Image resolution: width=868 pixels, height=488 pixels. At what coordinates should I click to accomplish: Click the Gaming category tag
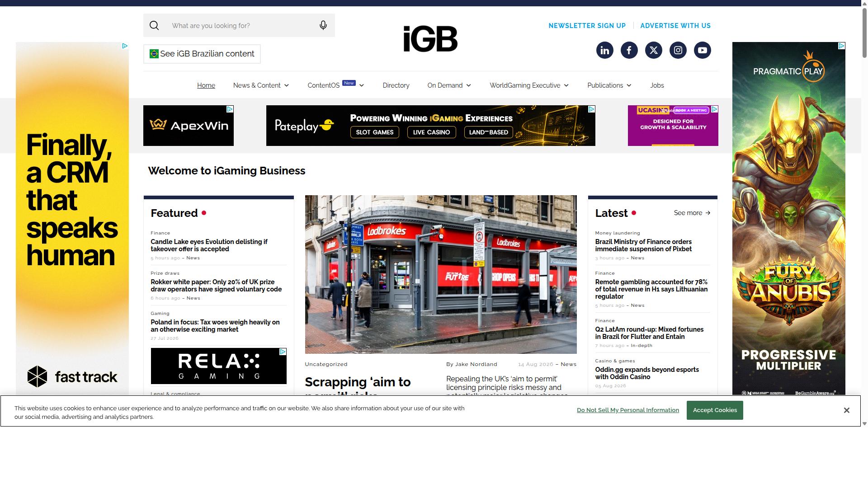[x=160, y=314]
